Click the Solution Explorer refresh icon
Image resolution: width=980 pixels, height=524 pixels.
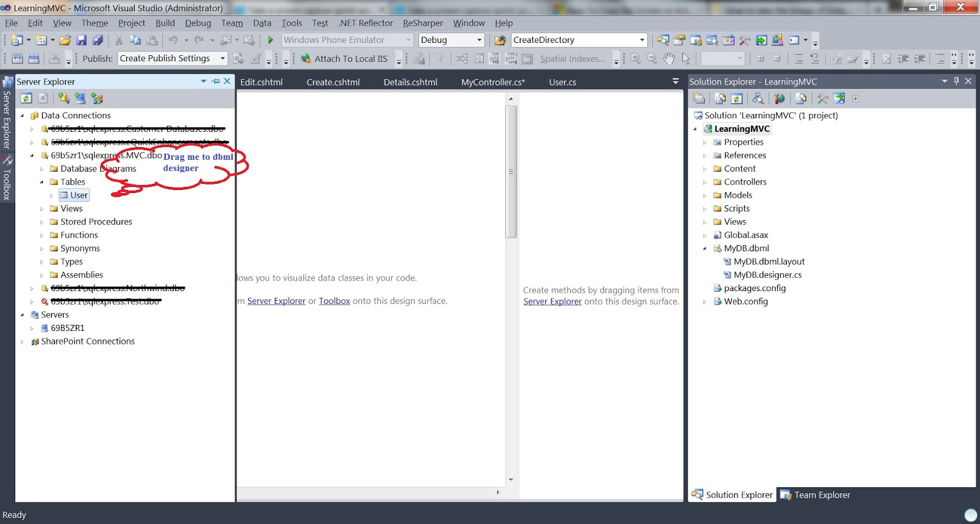[x=737, y=98]
